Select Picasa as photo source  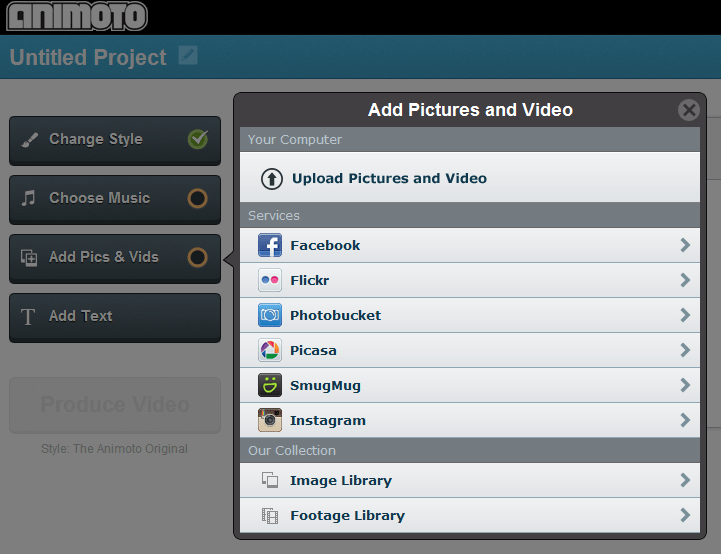click(470, 350)
